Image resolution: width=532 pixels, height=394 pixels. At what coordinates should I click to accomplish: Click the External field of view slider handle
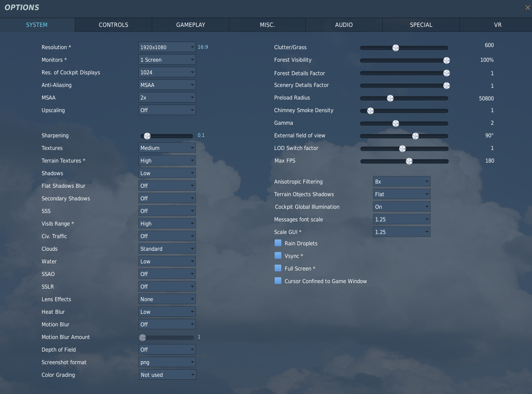[x=416, y=136]
